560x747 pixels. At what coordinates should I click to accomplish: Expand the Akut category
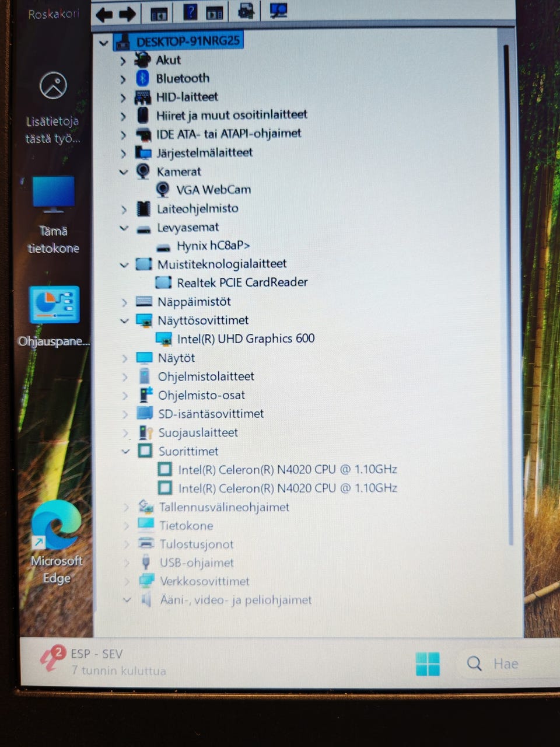(x=123, y=60)
